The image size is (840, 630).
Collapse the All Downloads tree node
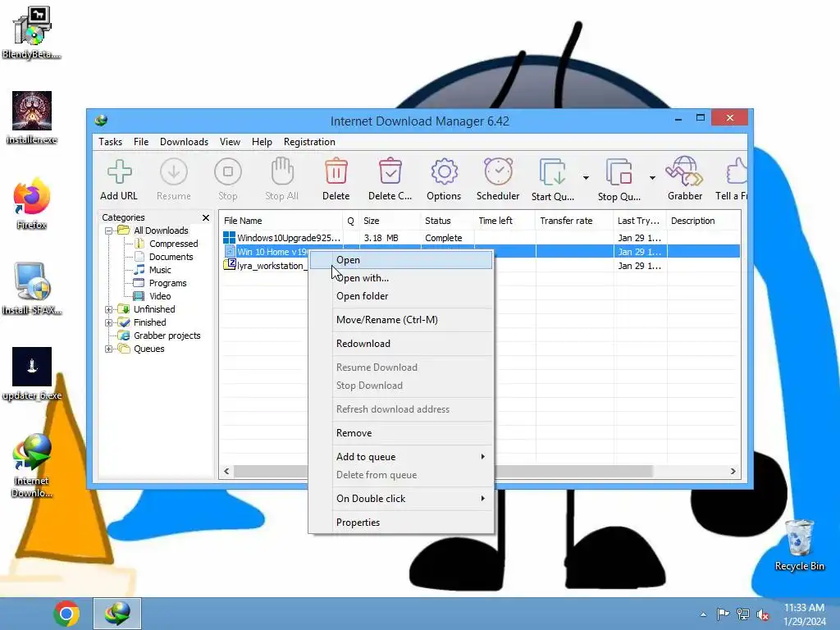tap(109, 231)
